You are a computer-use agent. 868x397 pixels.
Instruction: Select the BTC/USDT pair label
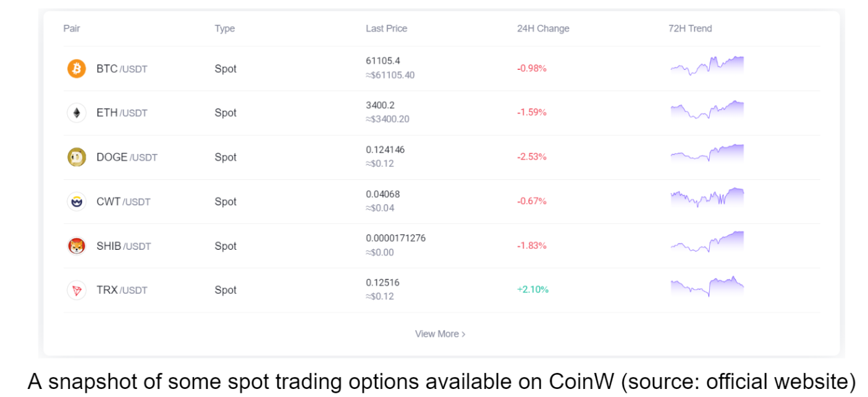[120, 69]
